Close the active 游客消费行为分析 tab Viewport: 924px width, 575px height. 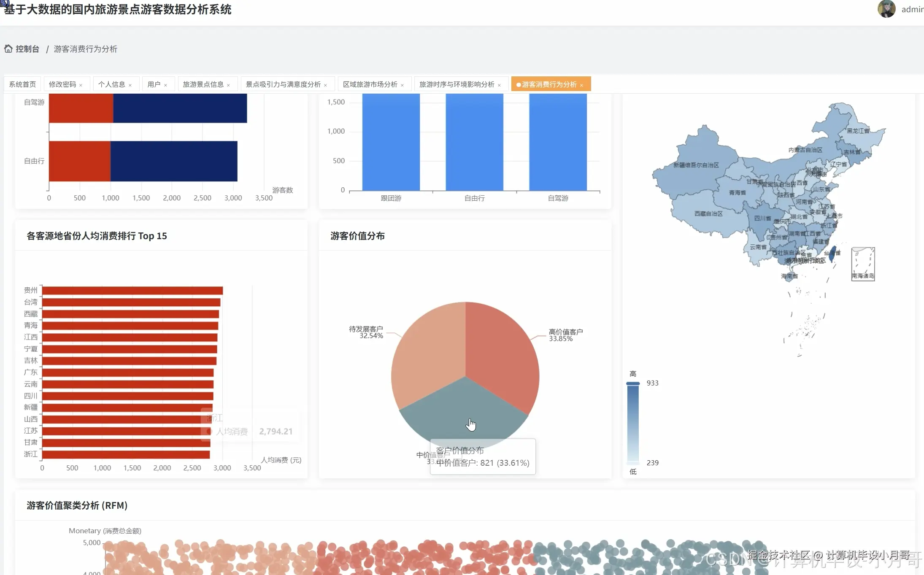(x=581, y=85)
